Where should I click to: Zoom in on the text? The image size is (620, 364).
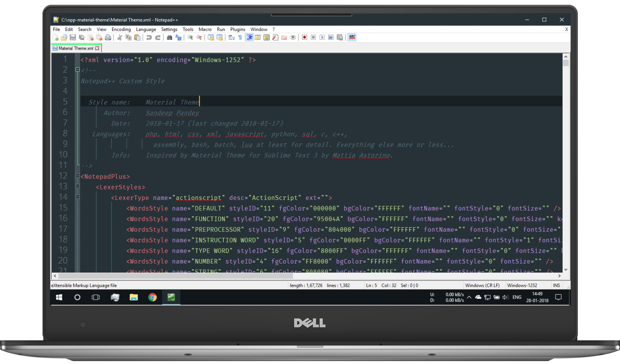click(190, 37)
